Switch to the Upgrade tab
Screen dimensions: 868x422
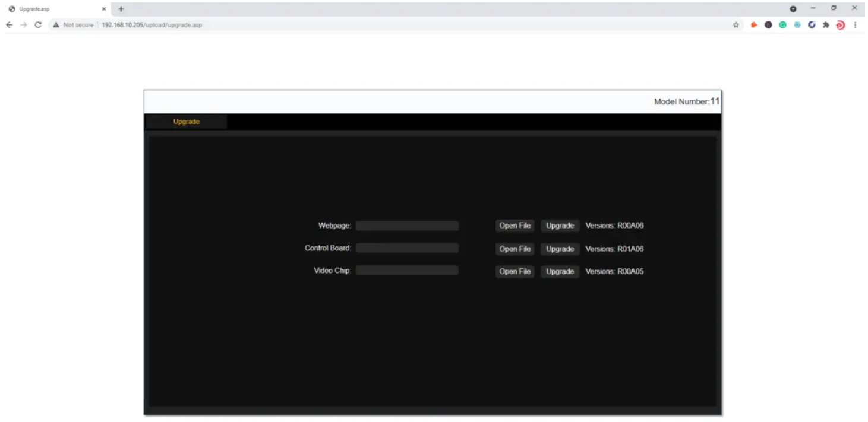[x=187, y=122]
